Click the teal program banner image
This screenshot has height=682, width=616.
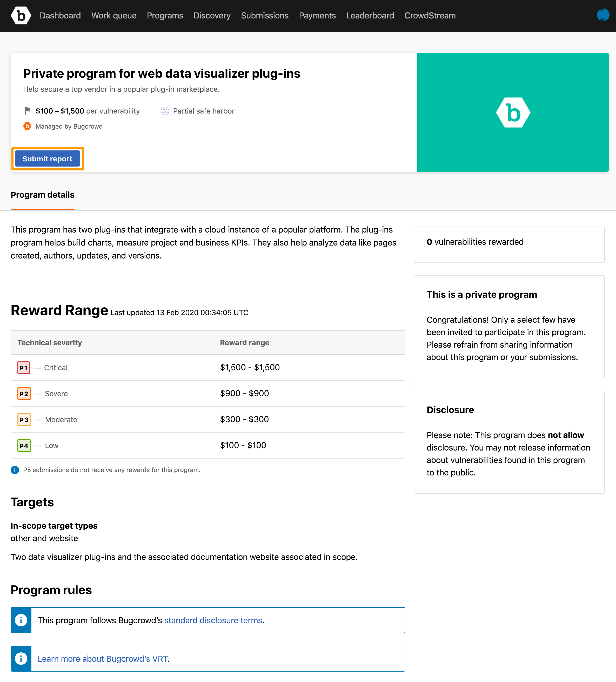(x=513, y=112)
